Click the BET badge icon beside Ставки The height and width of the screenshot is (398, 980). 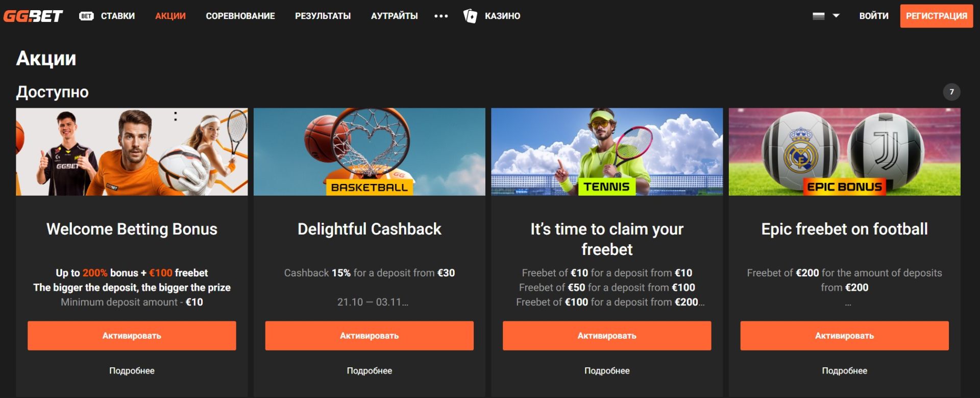coord(86,16)
